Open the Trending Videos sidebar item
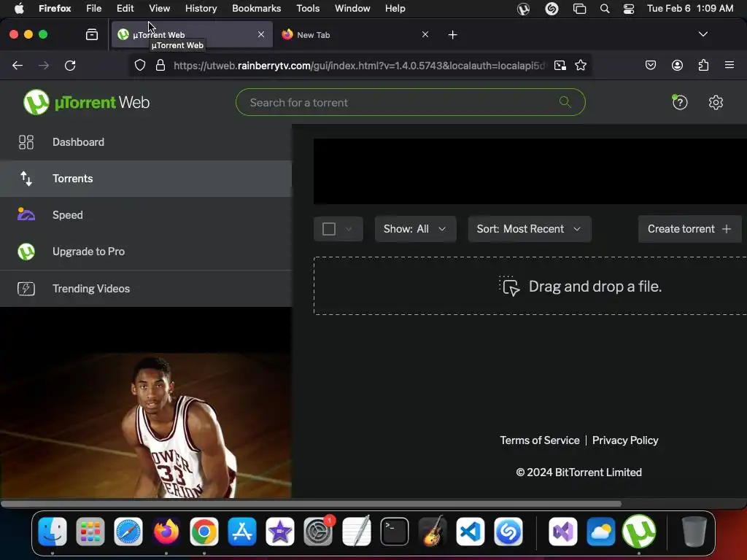The width and height of the screenshot is (747, 560). [x=145, y=289]
